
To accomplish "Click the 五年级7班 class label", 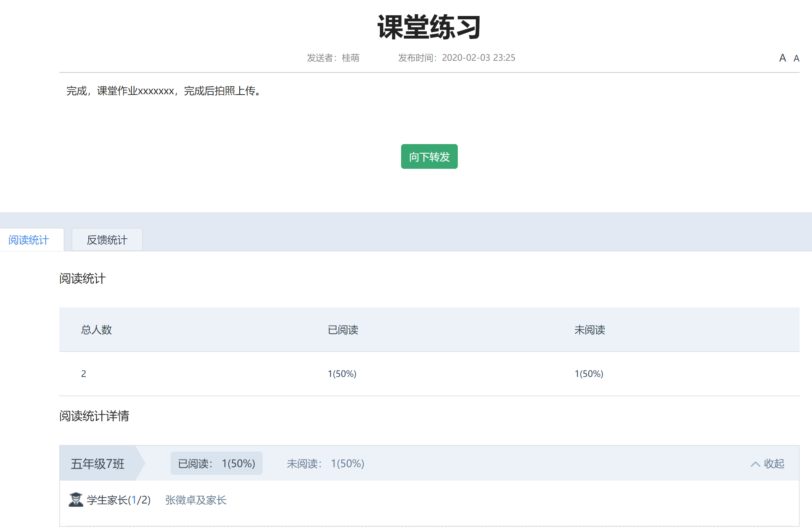I will pos(97,464).
